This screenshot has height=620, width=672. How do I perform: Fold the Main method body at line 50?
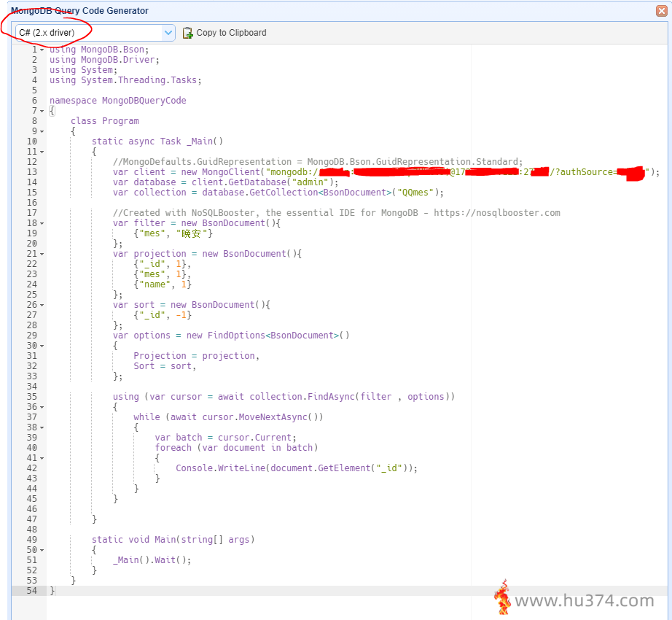click(42, 550)
